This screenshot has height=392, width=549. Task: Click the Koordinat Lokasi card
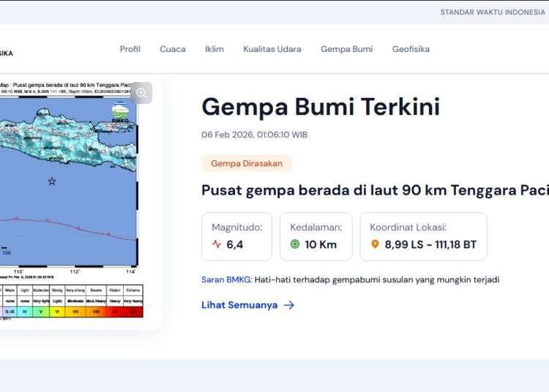point(423,236)
